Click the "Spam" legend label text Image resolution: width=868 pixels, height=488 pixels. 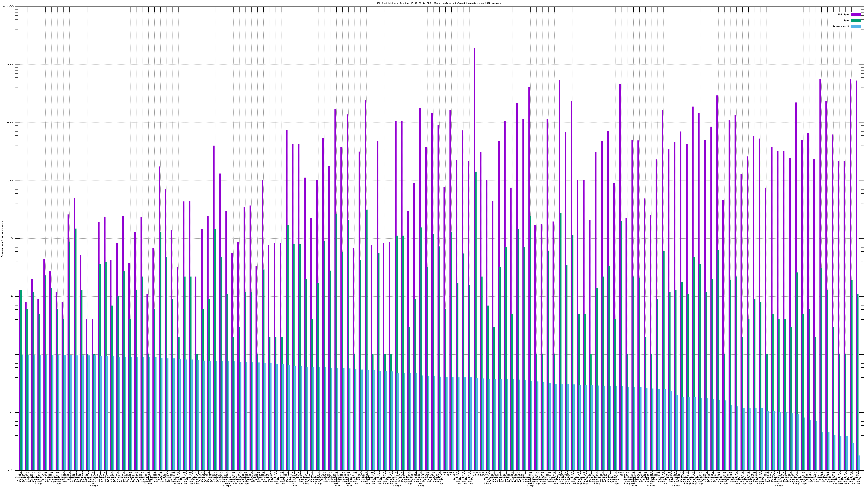coord(846,21)
